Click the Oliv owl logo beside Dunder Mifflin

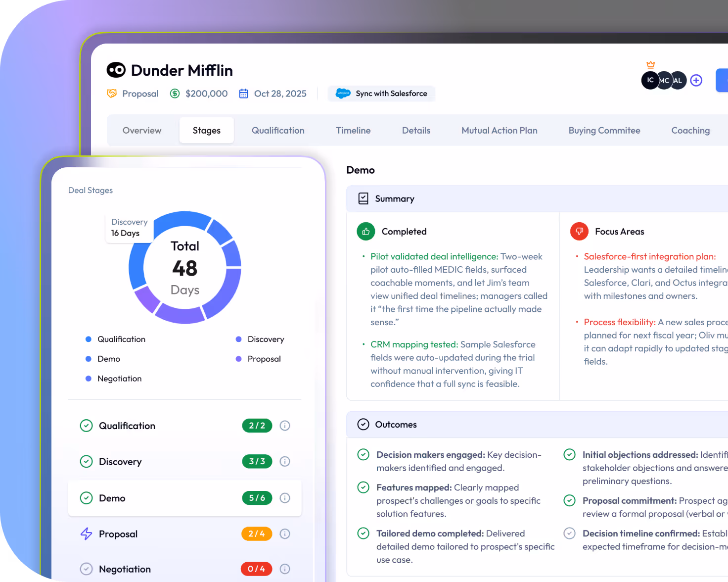pos(116,70)
